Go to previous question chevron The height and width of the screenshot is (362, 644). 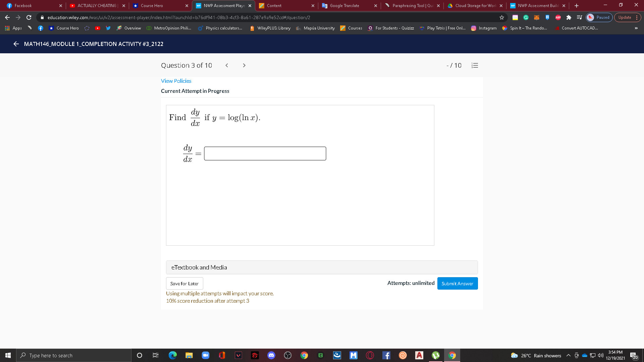point(227,65)
